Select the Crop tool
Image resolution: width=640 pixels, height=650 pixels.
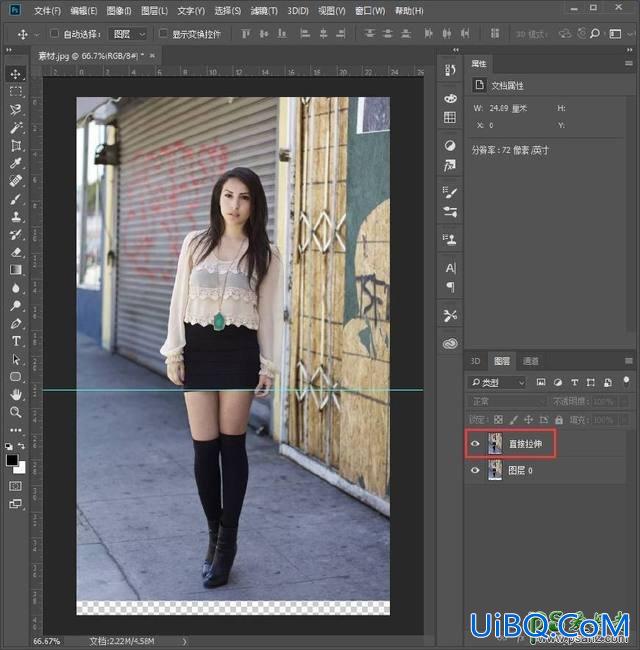tap(16, 146)
